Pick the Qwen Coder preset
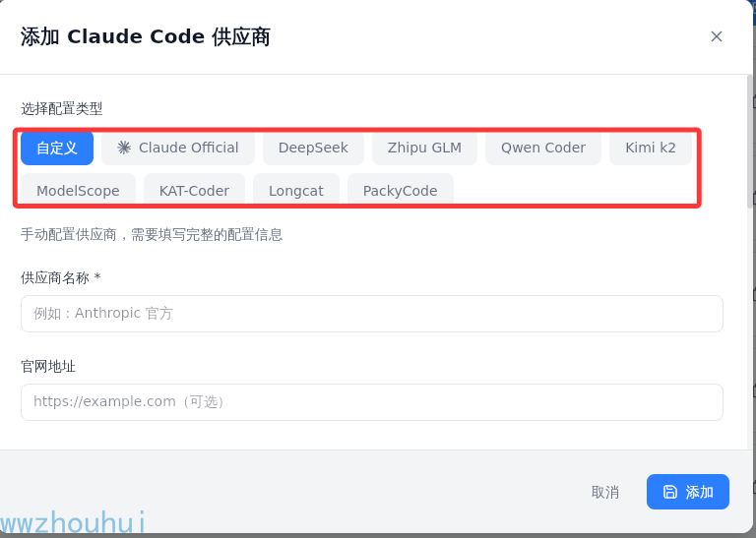The height and width of the screenshot is (538, 756). click(x=543, y=148)
